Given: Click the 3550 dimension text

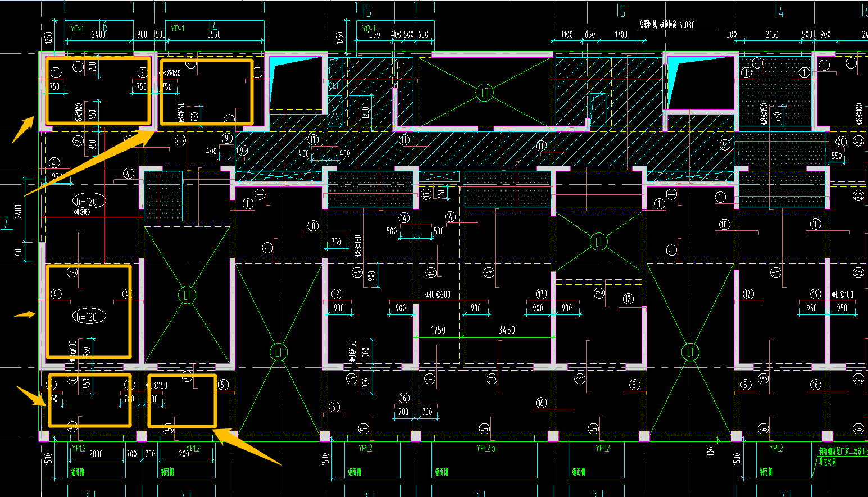Looking at the screenshot, I should tap(214, 34).
